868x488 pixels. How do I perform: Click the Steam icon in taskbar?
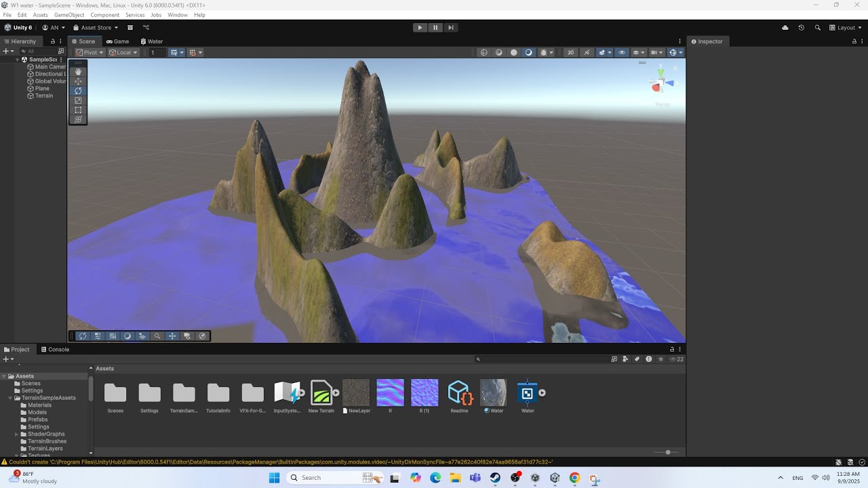[x=496, y=478]
